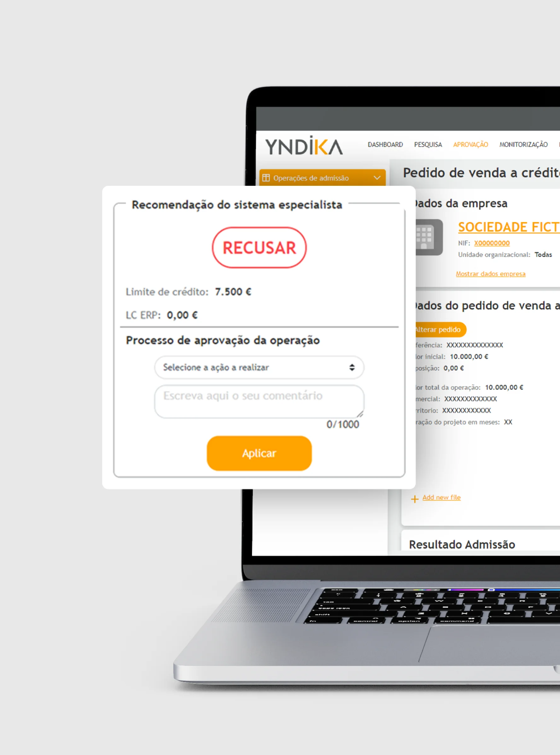Click the comment text field
This screenshot has width=560, height=755.
259,401
